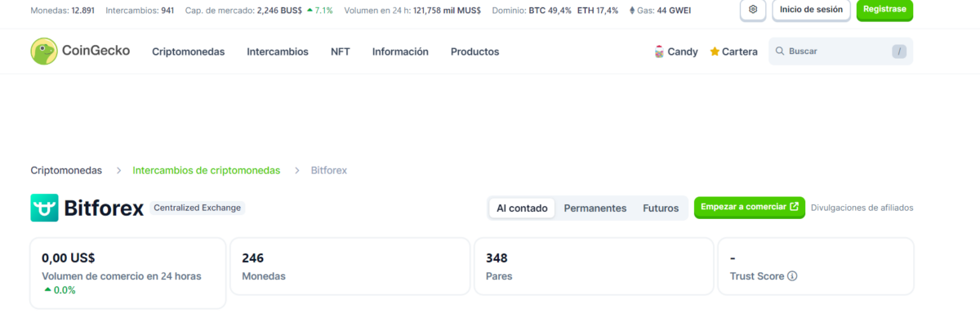Open the NFT menu item
Image resolution: width=980 pixels, height=327 pixels.
pos(340,52)
